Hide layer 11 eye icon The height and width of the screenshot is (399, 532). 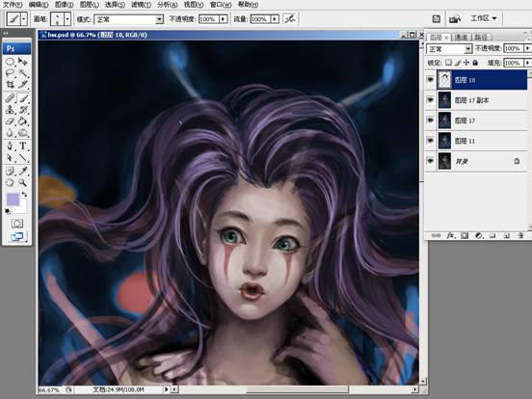pos(431,141)
